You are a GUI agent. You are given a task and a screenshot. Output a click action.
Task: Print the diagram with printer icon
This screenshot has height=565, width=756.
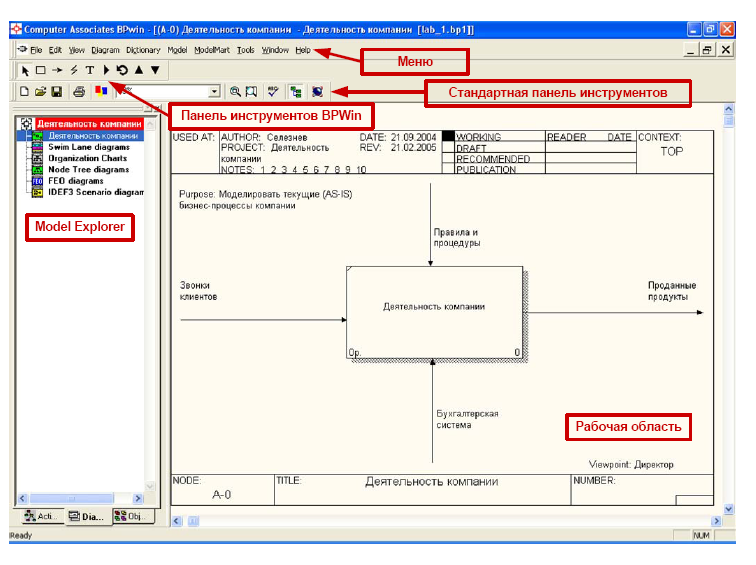tap(79, 92)
